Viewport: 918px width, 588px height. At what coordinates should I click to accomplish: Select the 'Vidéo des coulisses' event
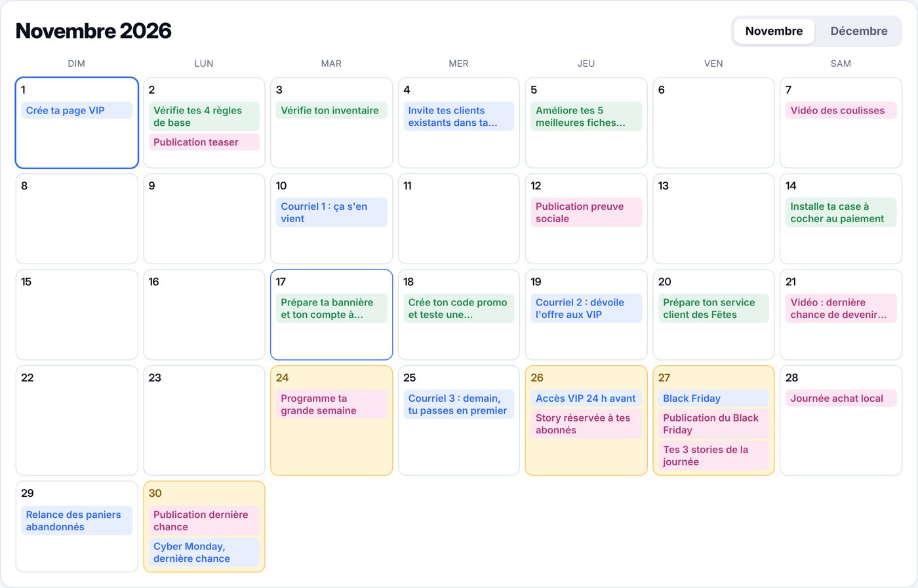pos(841,111)
